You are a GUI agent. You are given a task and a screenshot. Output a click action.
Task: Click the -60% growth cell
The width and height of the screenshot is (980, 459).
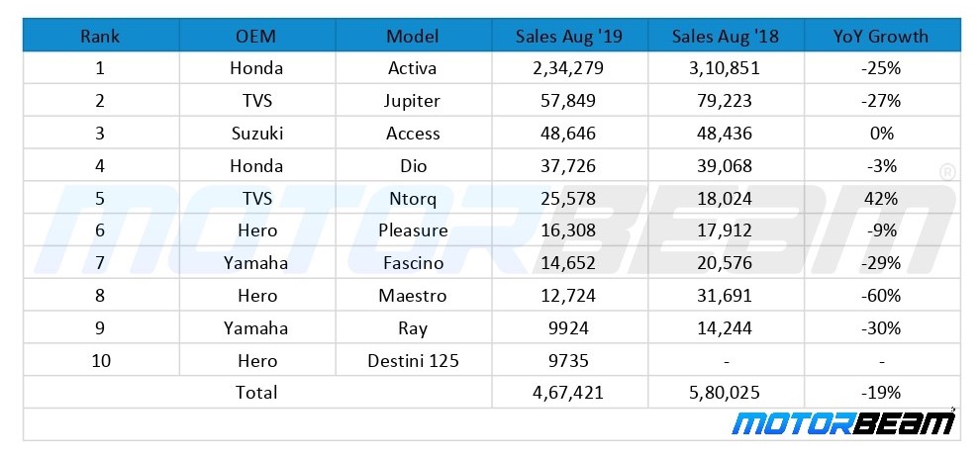881,296
